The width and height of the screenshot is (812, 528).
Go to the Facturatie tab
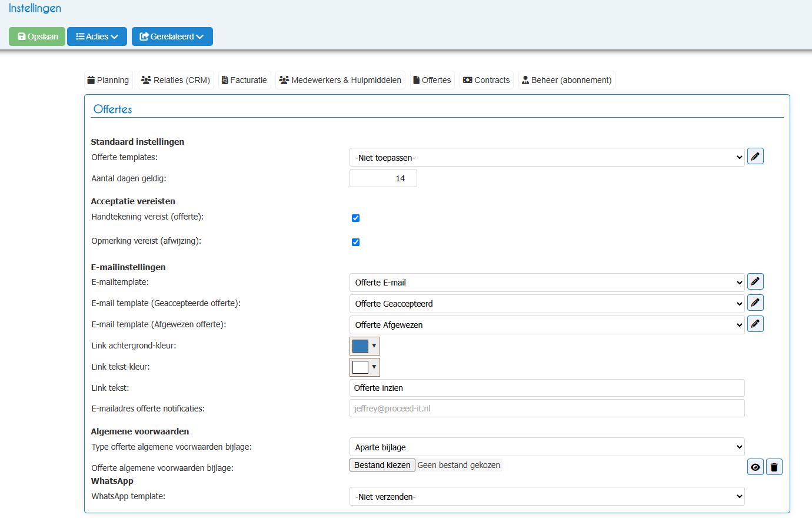coord(244,80)
